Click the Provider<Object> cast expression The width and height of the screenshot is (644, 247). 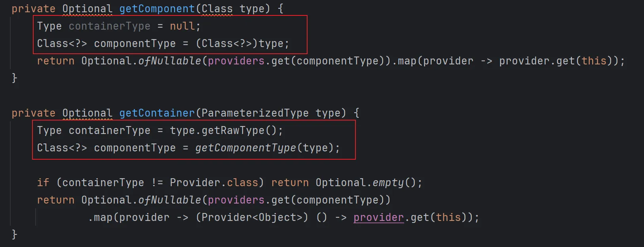pos(252,217)
